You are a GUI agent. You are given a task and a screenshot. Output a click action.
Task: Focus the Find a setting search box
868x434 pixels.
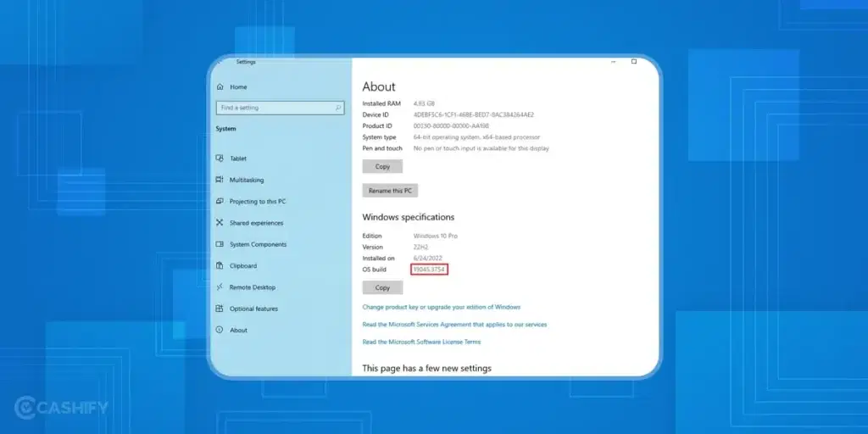pyautogui.click(x=280, y=108)
